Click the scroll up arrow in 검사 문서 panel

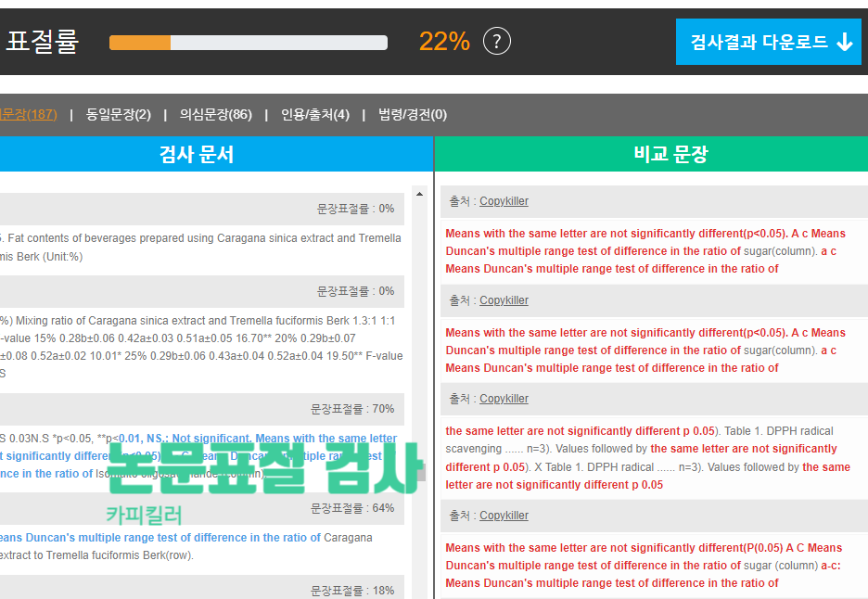point(419,195)
